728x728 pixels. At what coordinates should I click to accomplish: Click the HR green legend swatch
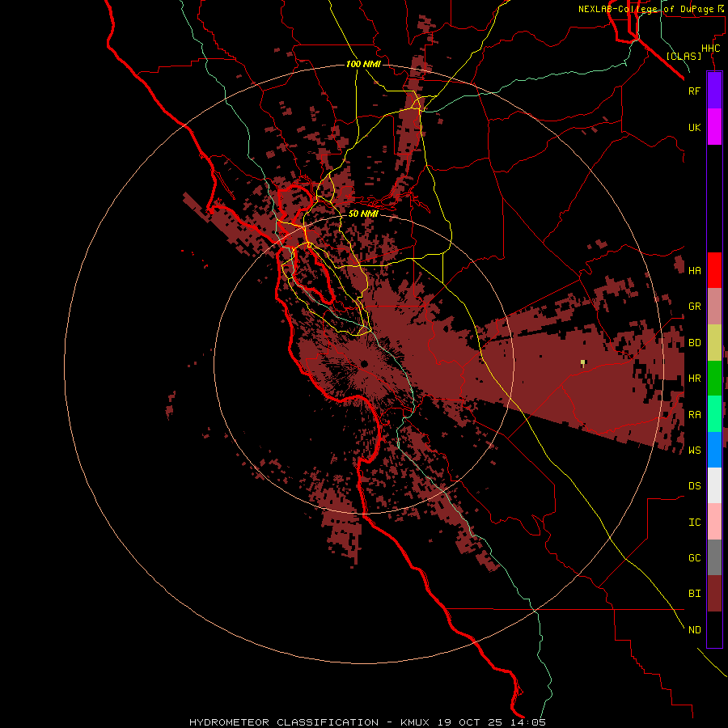point(714,379)
